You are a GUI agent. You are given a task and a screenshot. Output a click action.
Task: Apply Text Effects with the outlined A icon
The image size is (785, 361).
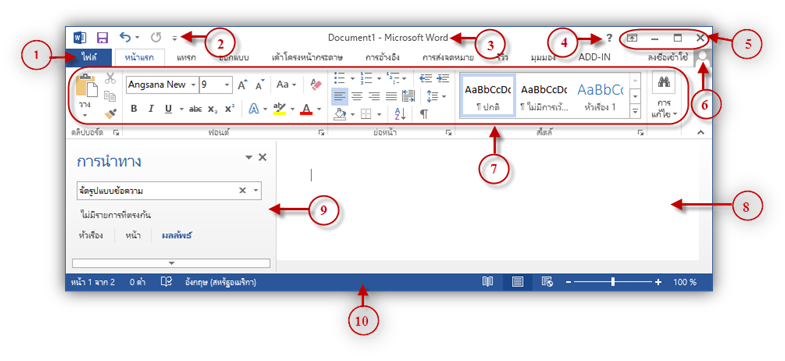click(254, 109)
